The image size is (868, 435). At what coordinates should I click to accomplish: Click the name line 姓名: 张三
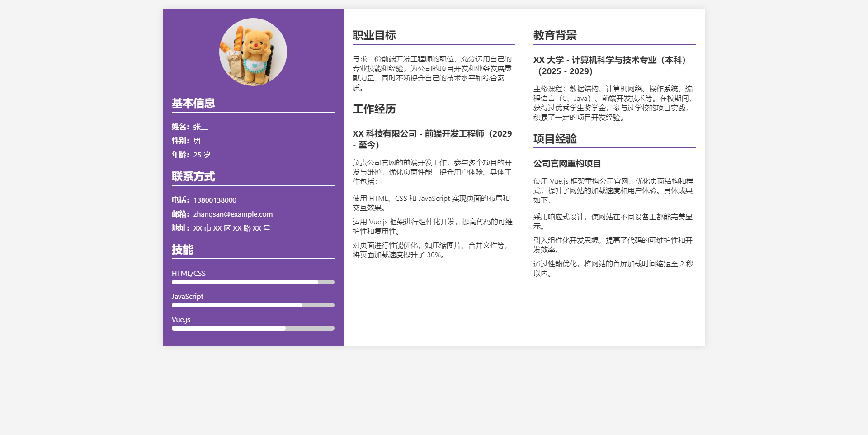click(190, 127)
